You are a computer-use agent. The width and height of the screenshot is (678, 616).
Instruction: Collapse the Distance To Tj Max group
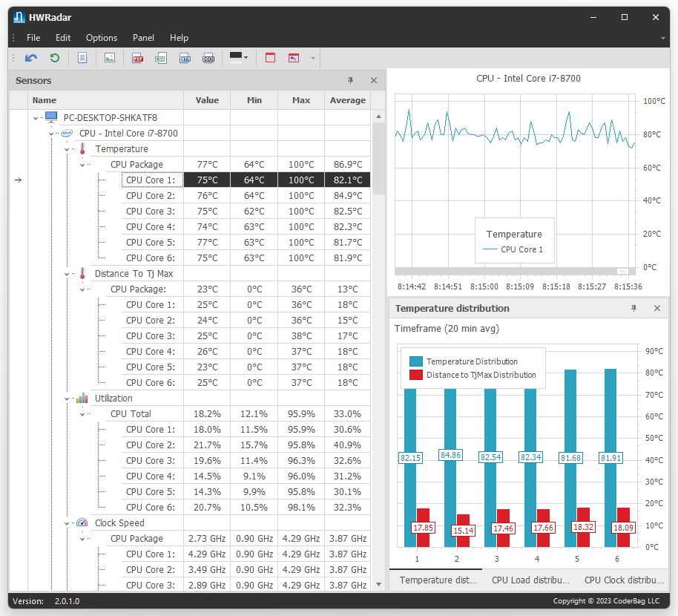pyautogui.click(x=67, y=274)
